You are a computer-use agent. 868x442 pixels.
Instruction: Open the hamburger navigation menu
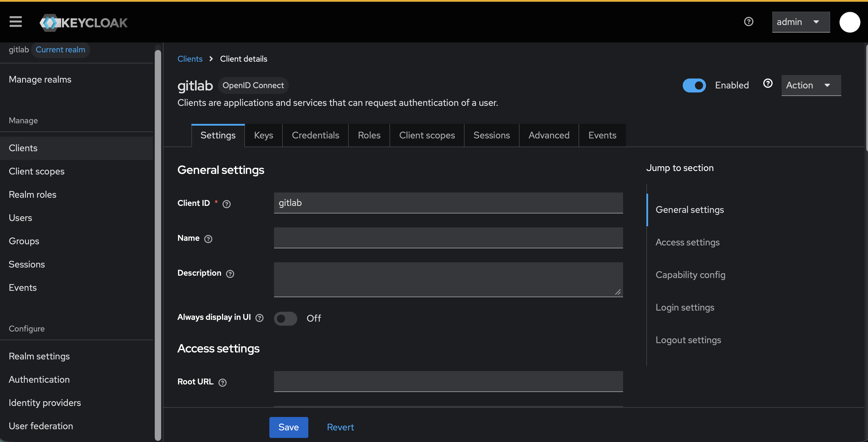point(15,22)
